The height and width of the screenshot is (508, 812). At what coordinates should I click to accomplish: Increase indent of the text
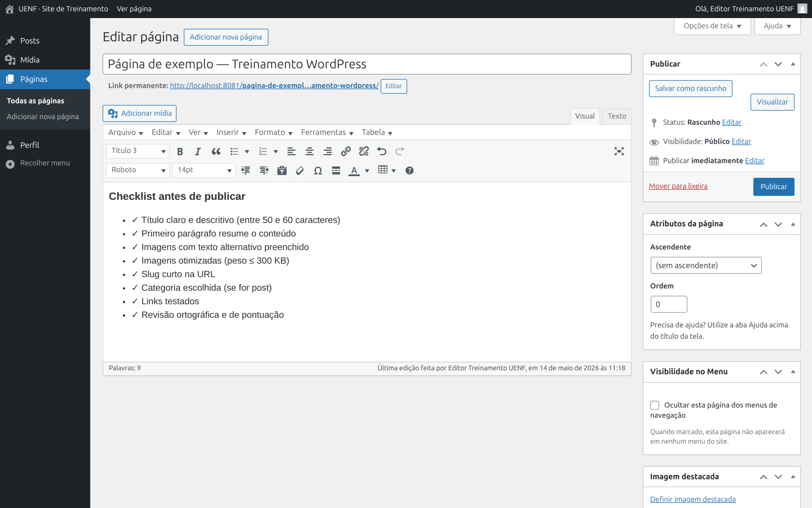(x=264, y=171)
